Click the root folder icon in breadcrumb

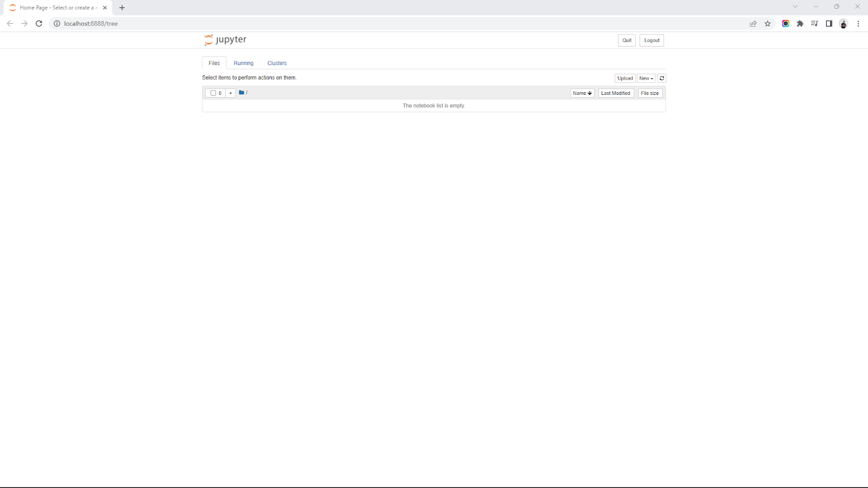point(241,93)
